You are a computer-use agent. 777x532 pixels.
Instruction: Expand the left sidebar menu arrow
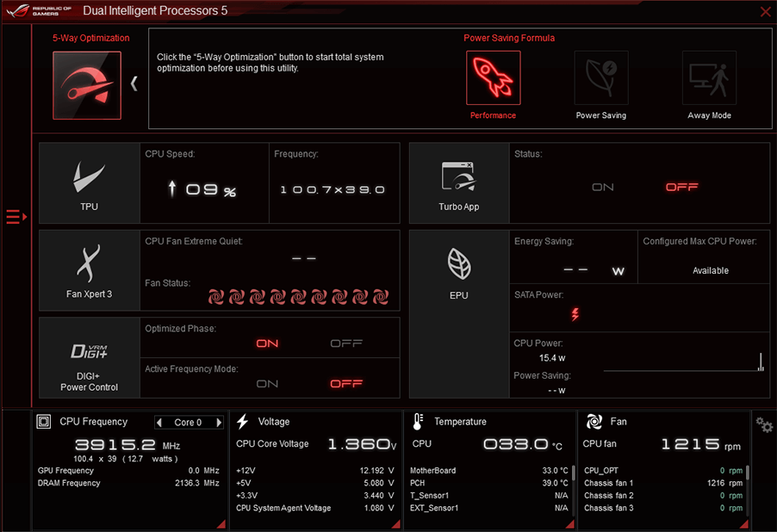(17, 217)
